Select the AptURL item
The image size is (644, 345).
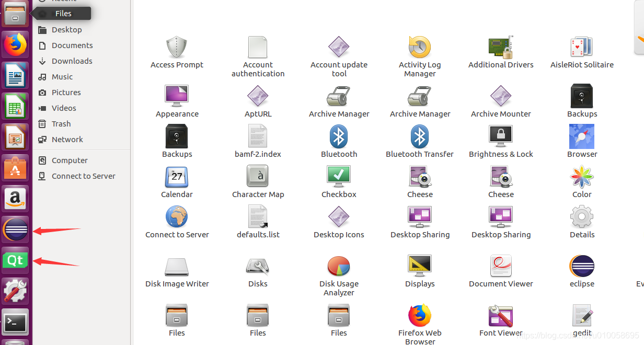click(258, 96)
